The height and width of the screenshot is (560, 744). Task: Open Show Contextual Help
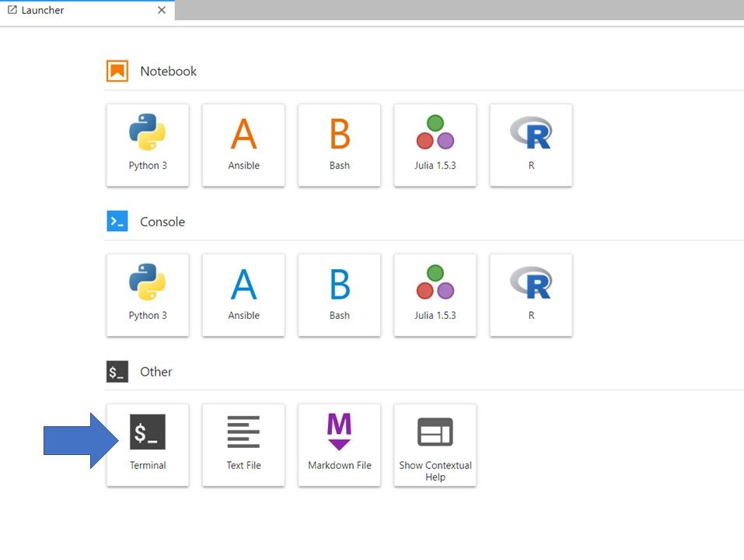[435, 445]
